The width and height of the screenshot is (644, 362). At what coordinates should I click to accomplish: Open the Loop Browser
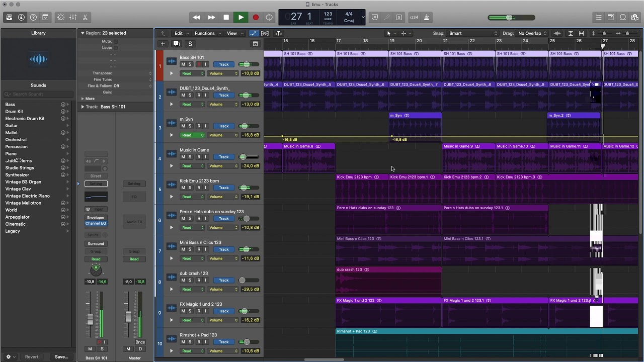click(623, 18)
